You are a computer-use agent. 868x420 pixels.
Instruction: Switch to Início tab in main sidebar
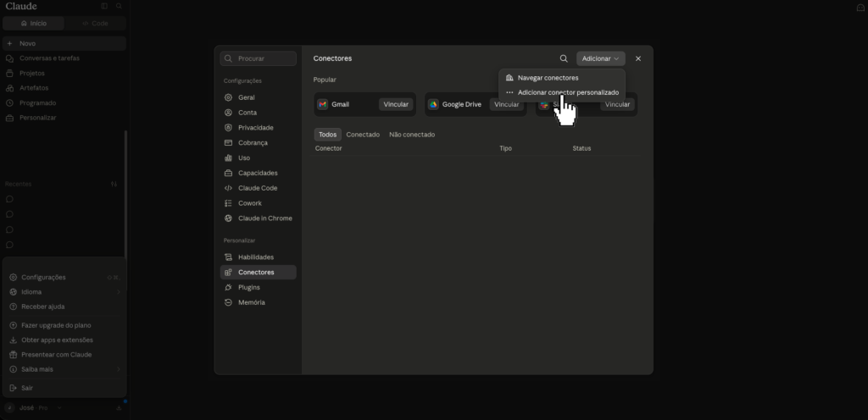tap(34, 24)
